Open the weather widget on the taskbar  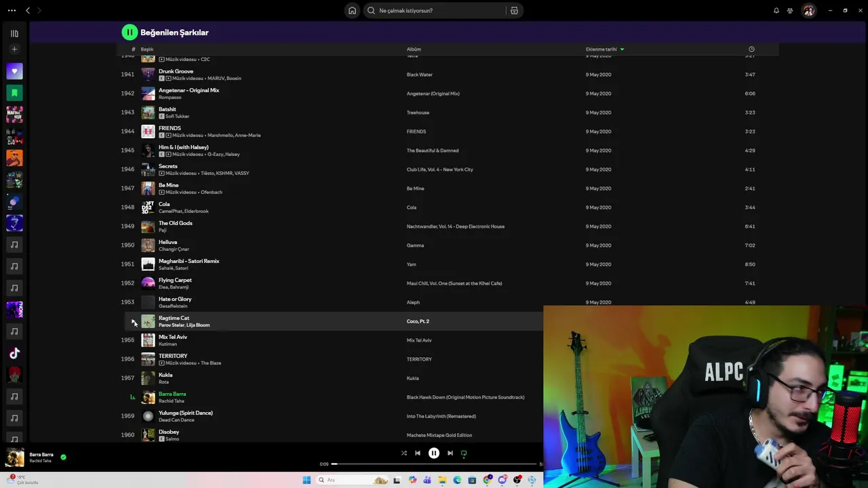22,480
